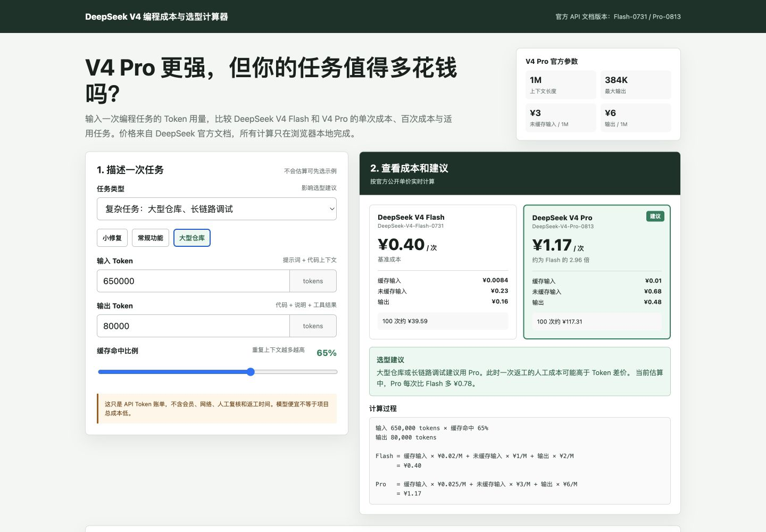Screen dimensions: 766x532
Task: Click the Pro 输出 value ¥0.48
Action: coord(653,302)
